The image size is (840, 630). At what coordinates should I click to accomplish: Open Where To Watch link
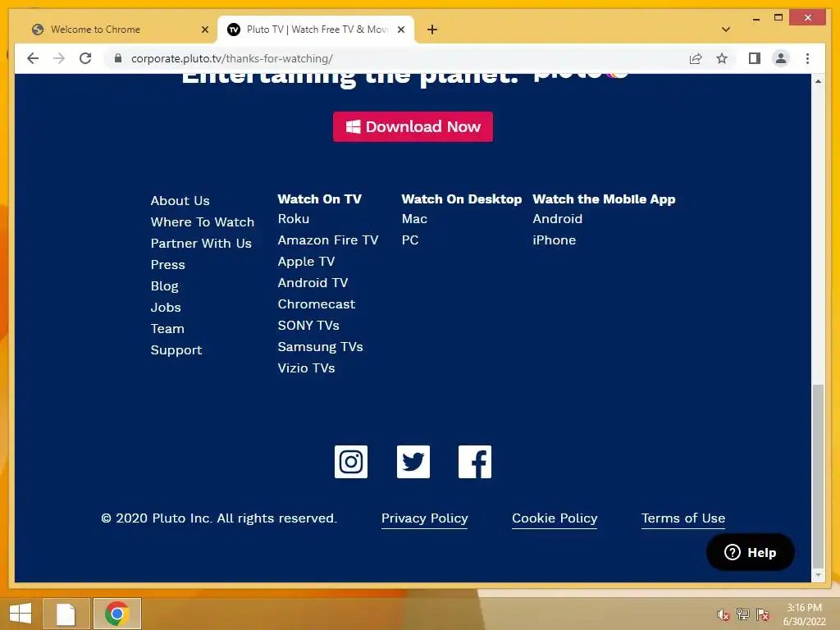[x=203, y=221]
